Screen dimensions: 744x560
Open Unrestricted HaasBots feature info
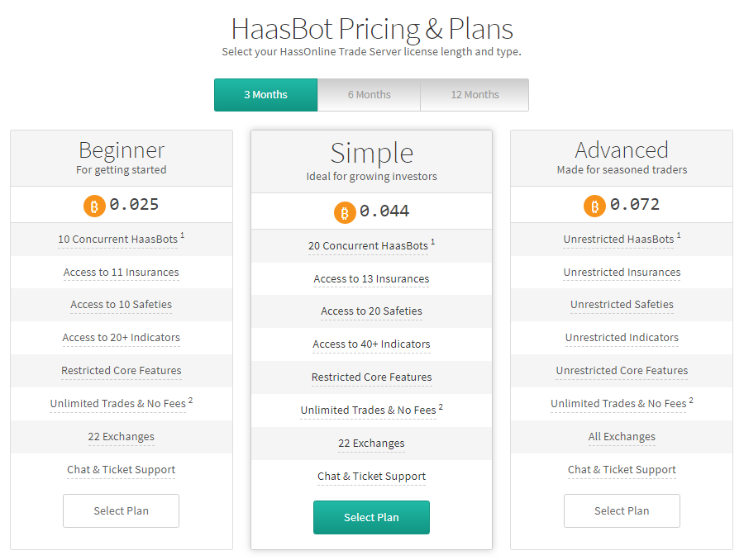coord(618,240)
